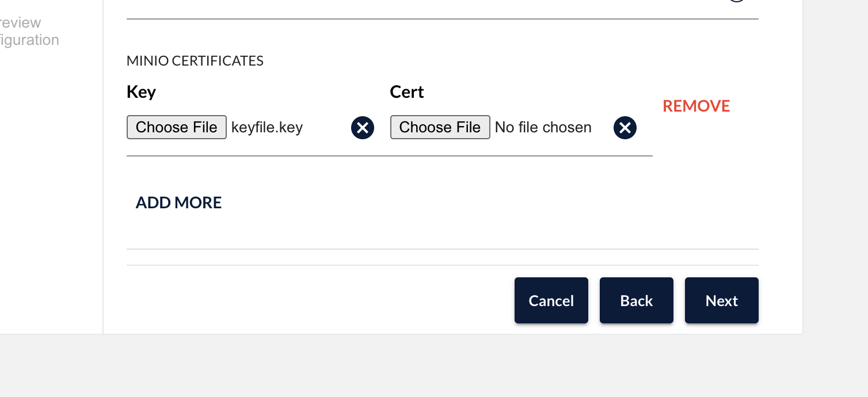868x397 pixels.
Task: Click the MINIO CERTIFICATES section heading
Action: (195, 61)
